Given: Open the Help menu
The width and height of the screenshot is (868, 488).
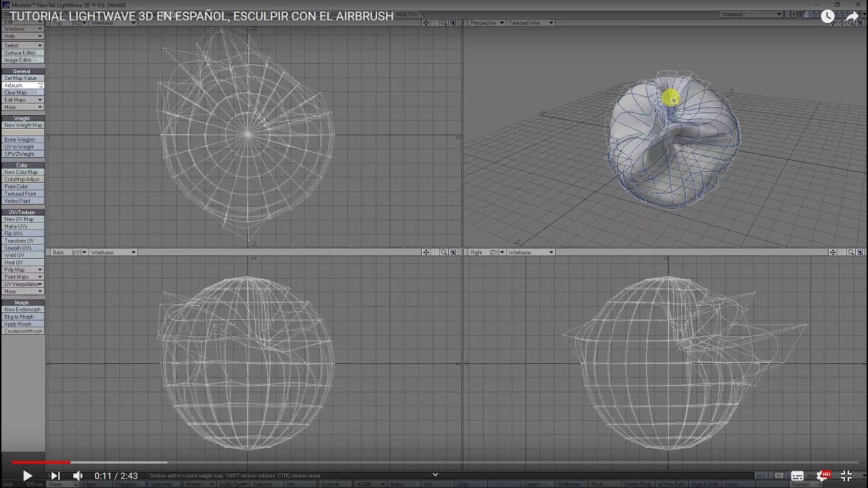Looking at the screenshot, I should click(x=23, y=36).
